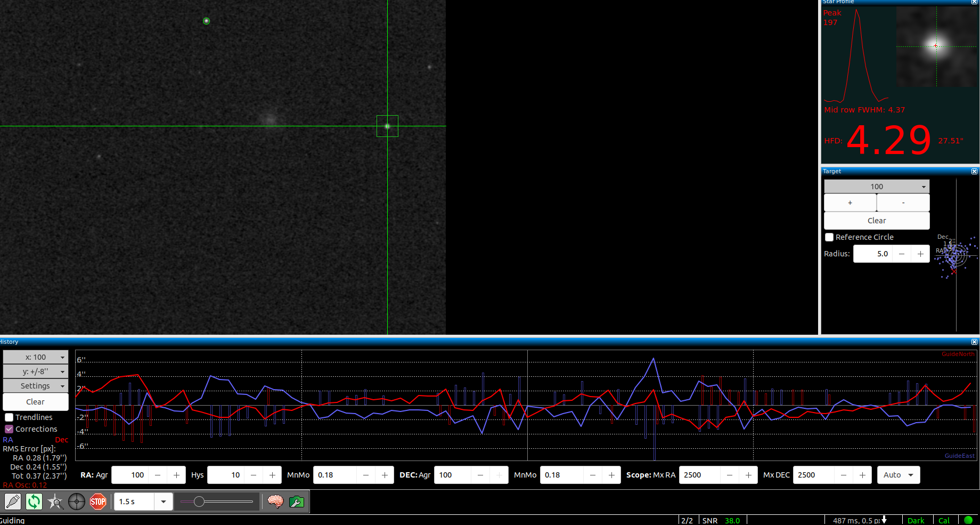This screenshot has height=525, width=980.
Task: Enable the Reference Circle checkbox
Action: [829, 237]
